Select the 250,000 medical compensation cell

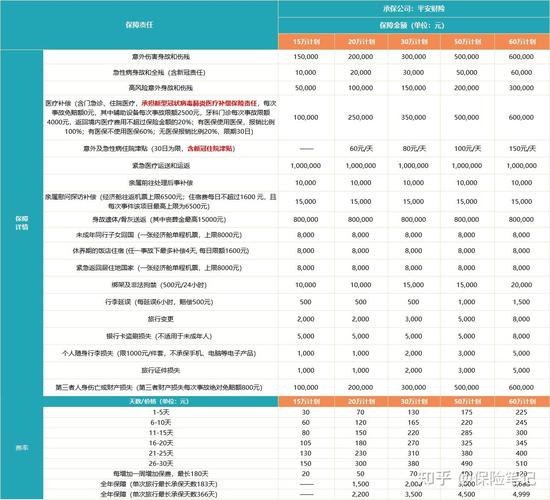(x=361, y=118)
